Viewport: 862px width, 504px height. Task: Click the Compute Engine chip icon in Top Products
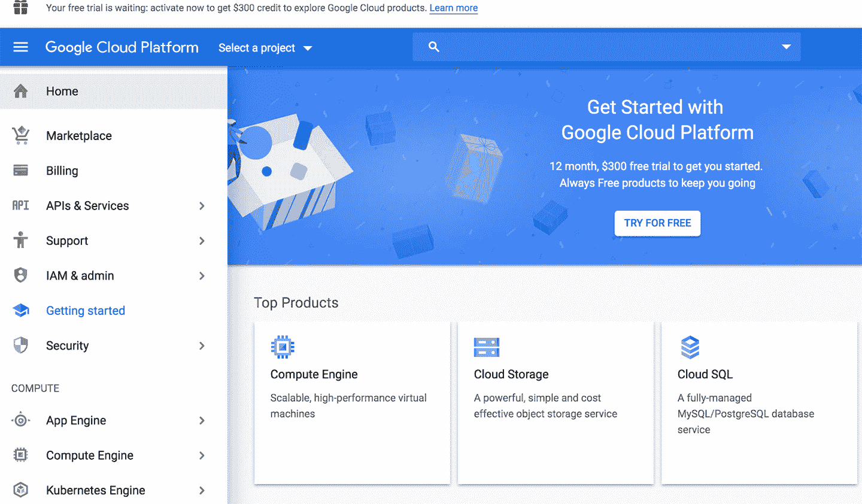click(x=283, y=347)
